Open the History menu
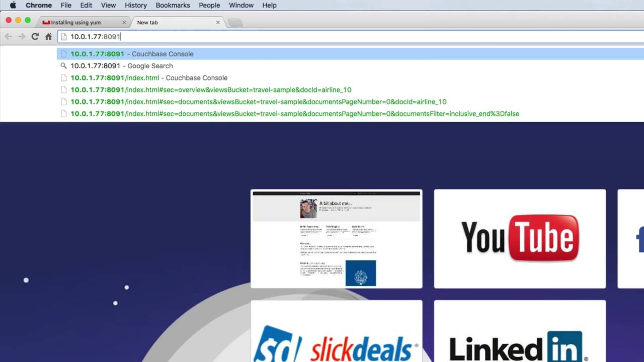This screenshot has height=362, width=644. tap(136, 5)
